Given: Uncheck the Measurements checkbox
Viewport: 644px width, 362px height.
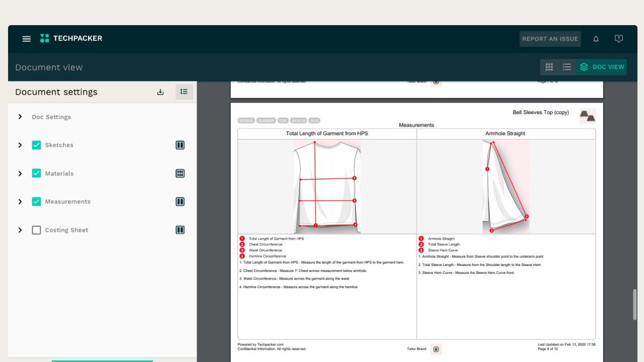Looking at the screenshot, I should 36,202.
